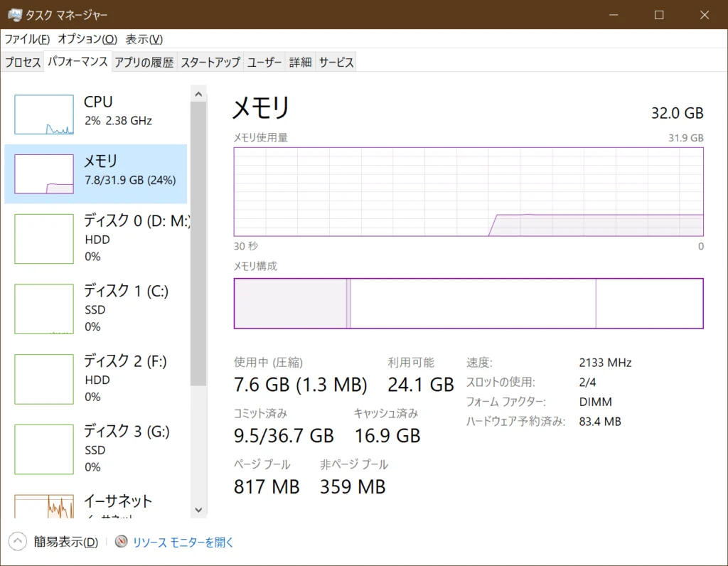Click the Task Manager app icon in title bar
Image resolution: width=728 pixels, height=566 pixels.
click(14, 15)
